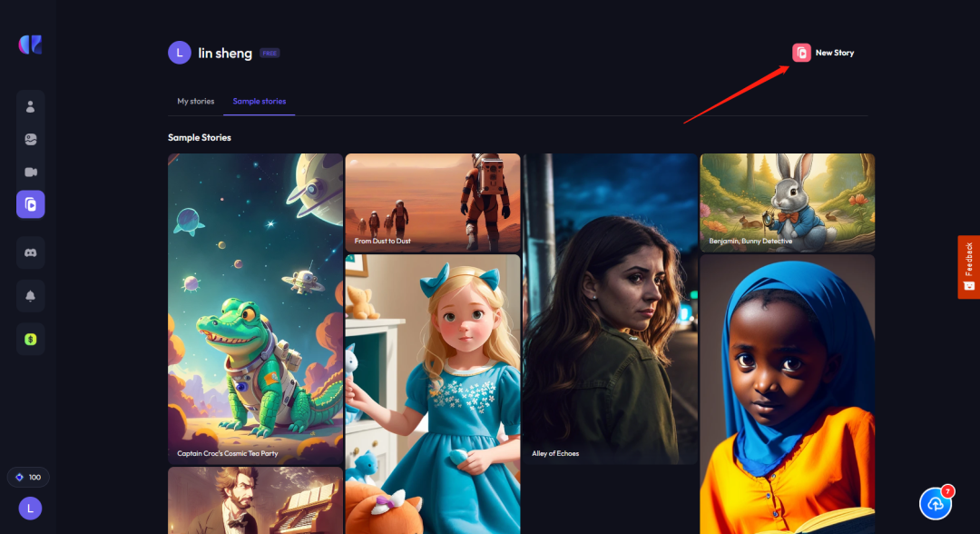Open the 100 credits balance badge
The width and height of the screenshot is (980, 534).
click(29, 477)
